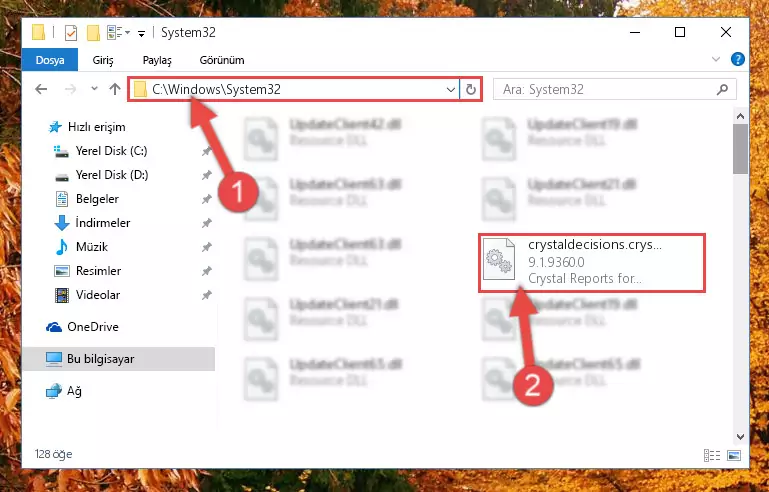Screen dimensions: 769x492
Task: Maximize the System32 window
Action: tap(680, 32)
